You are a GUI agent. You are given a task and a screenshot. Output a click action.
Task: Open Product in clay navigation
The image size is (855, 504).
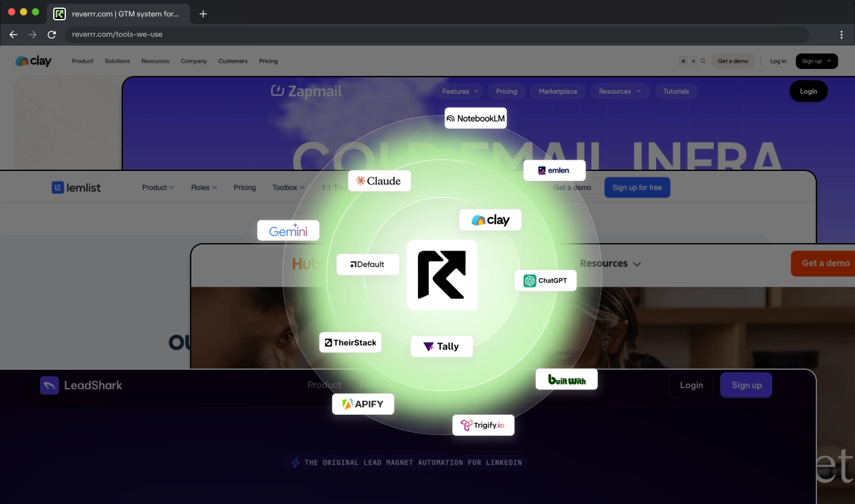click(x=82, y=61)
